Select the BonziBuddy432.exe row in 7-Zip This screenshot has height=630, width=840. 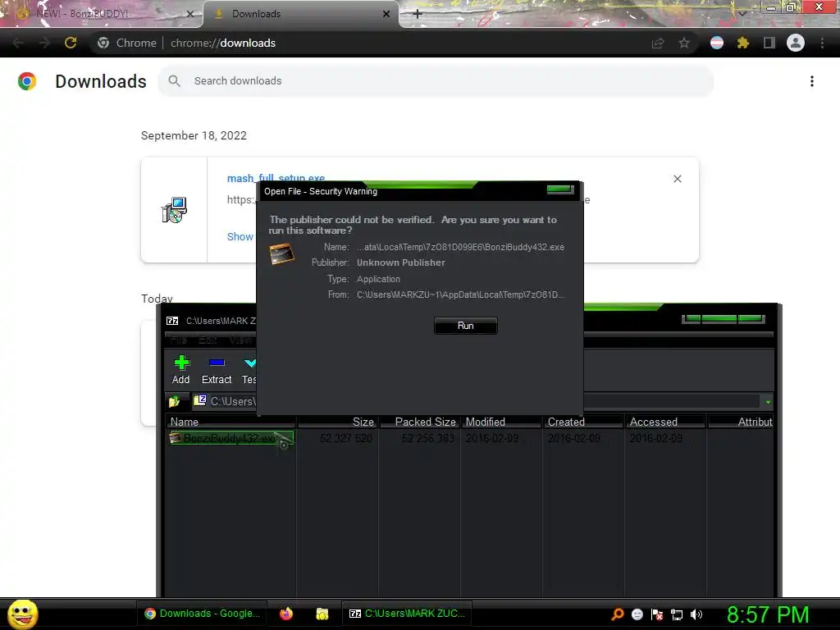point(231,438)
